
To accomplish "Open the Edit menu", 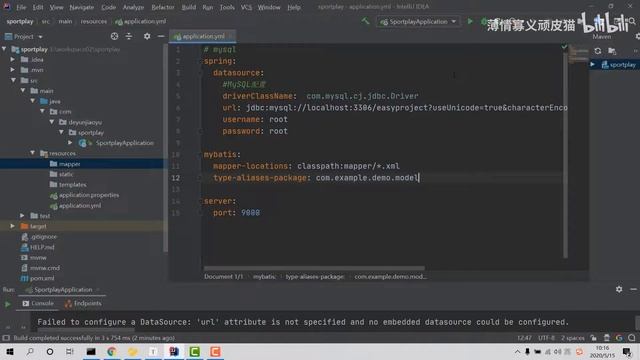I will click(x=38, y=7).
